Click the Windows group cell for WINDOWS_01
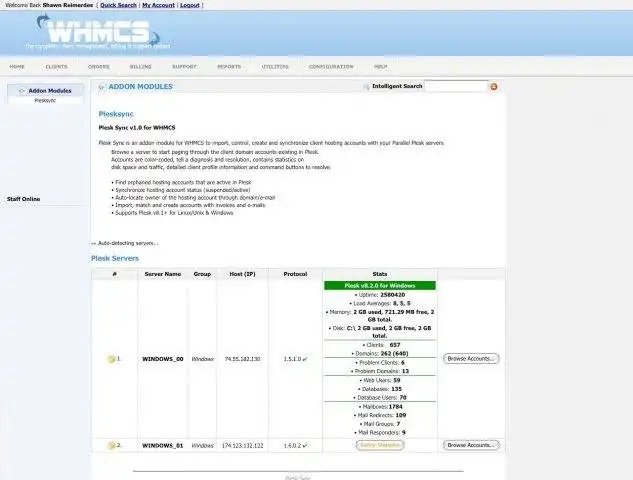Screen dimensions: 633x480 click(x=202, y=446)
